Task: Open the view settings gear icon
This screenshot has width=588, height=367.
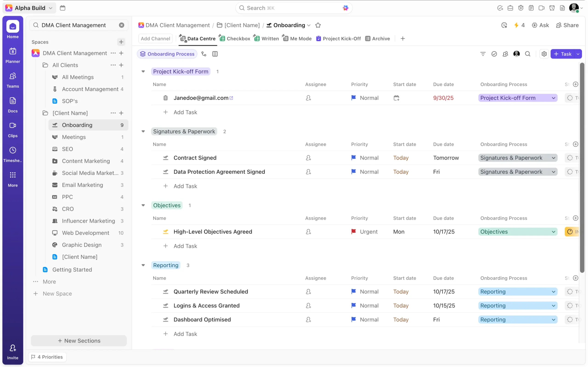Action: (x=544, y=54)
